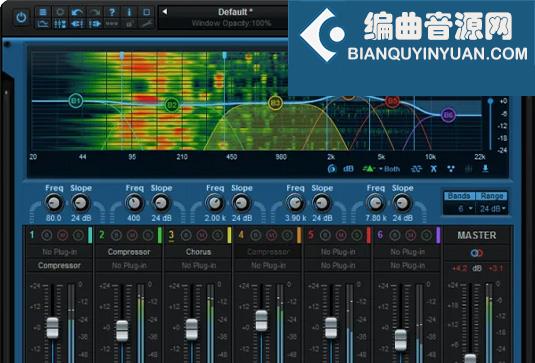Click the crossover curves display icon
535x363 pixels.
pos(416,169)
